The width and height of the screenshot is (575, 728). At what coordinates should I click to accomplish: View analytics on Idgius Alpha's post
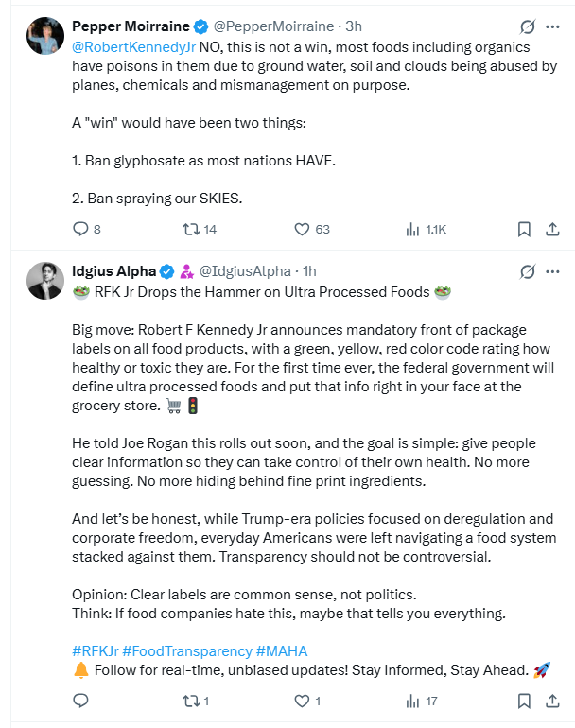[x=413, y=701]
